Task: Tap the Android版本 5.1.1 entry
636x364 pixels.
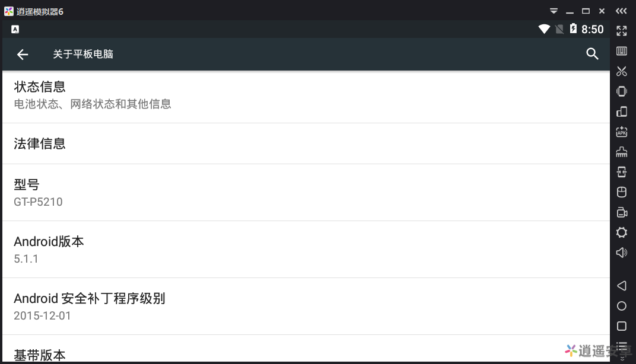Action: pyautogui.click(x=306, y=250)
